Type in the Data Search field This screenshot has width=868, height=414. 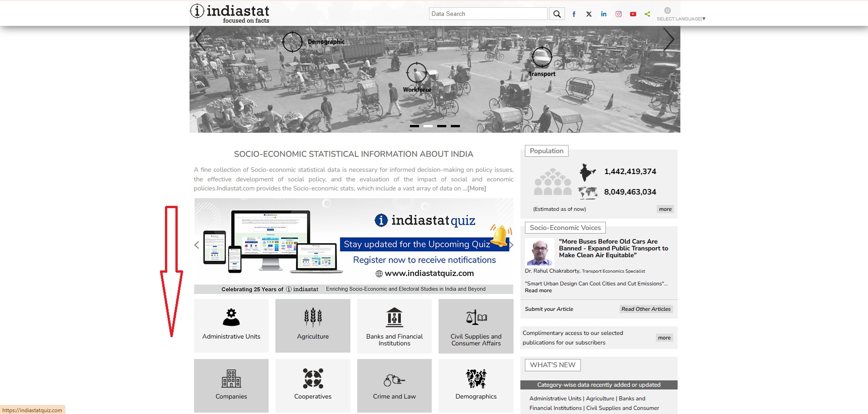pyautogui.click(x=488, y=14)
